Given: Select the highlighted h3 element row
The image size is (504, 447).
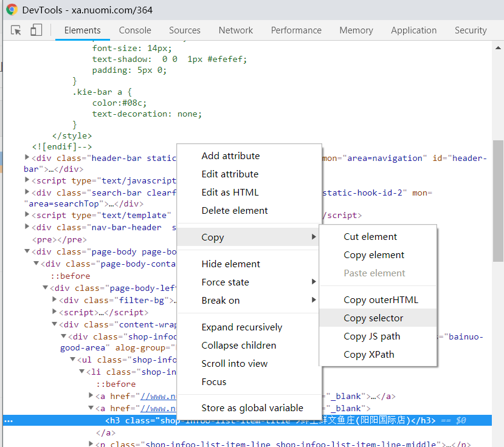Looking at the screenshot, I should pos(247,420).
